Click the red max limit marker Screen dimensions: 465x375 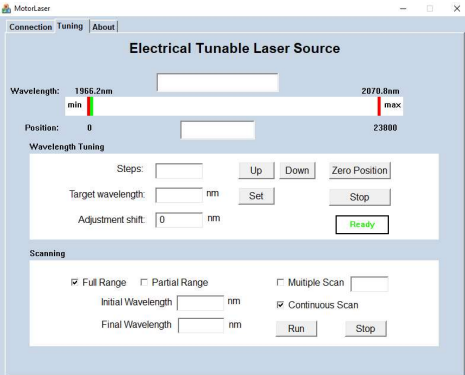[x=379, y=106]
